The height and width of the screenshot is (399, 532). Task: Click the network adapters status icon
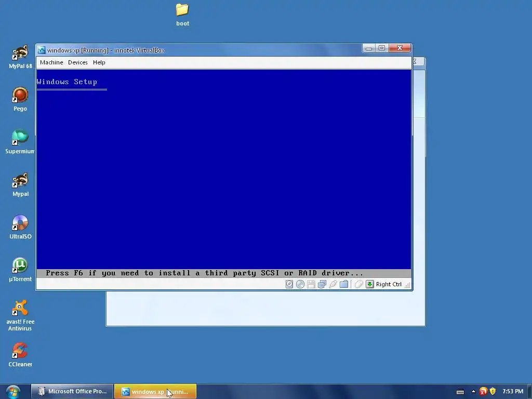322,284
